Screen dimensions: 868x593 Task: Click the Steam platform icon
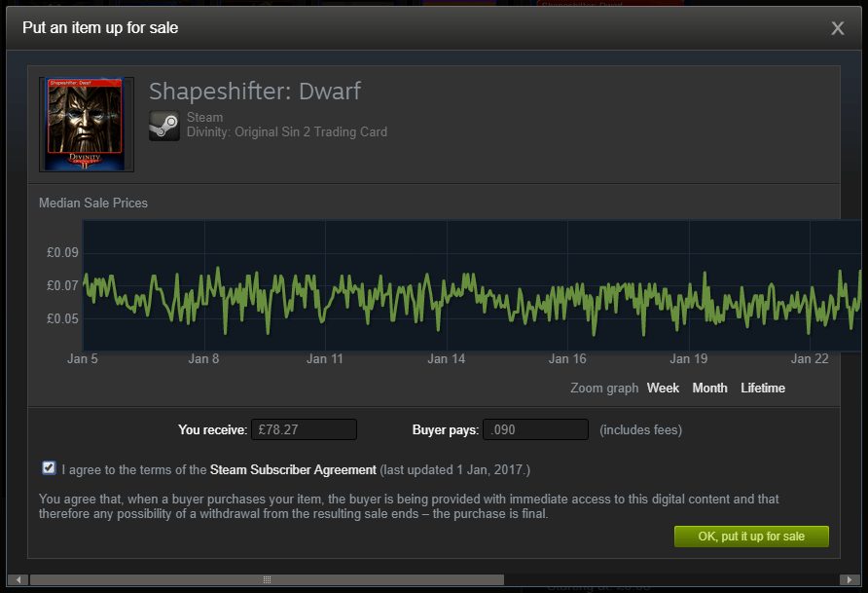[x=164, y=124]
